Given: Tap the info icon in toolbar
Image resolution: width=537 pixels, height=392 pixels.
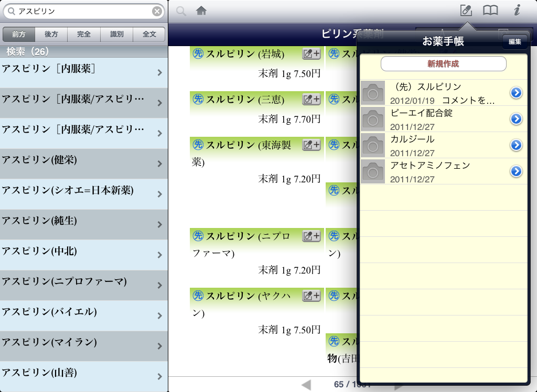Looking at the screenshot, I should 517,10.
